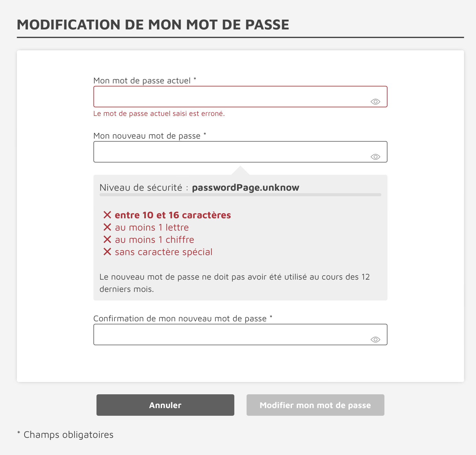Toggle visibility of the new password field
This screenshot has width=476, height=455.
[x=375, y=157]
